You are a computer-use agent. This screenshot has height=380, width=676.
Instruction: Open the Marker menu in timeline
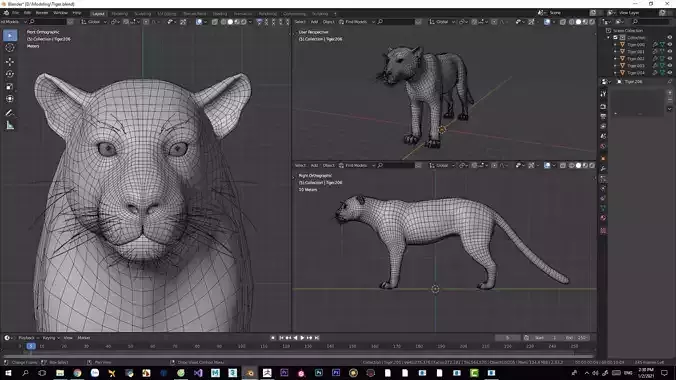[x=84, y=338]
